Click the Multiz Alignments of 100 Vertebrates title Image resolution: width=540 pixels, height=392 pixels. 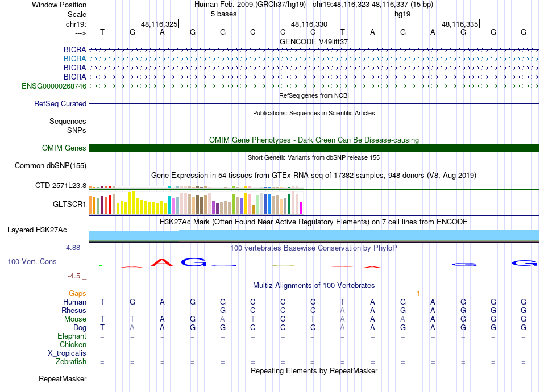tap(314, 285)
